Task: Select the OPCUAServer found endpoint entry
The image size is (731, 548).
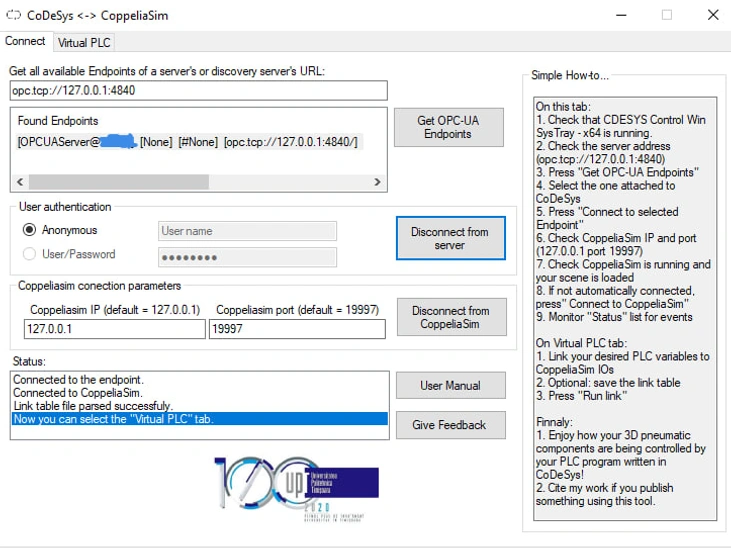Action: pos(188,142)
